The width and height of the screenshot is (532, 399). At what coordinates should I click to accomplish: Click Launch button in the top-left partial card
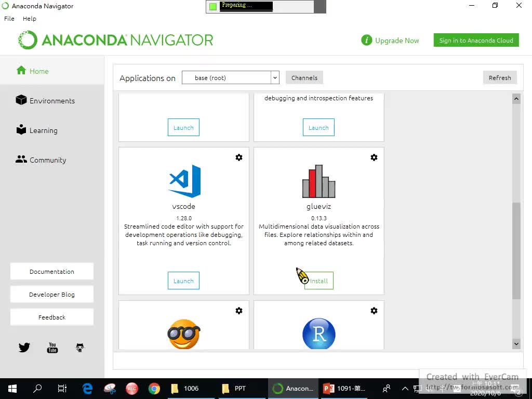pos(183,127)
